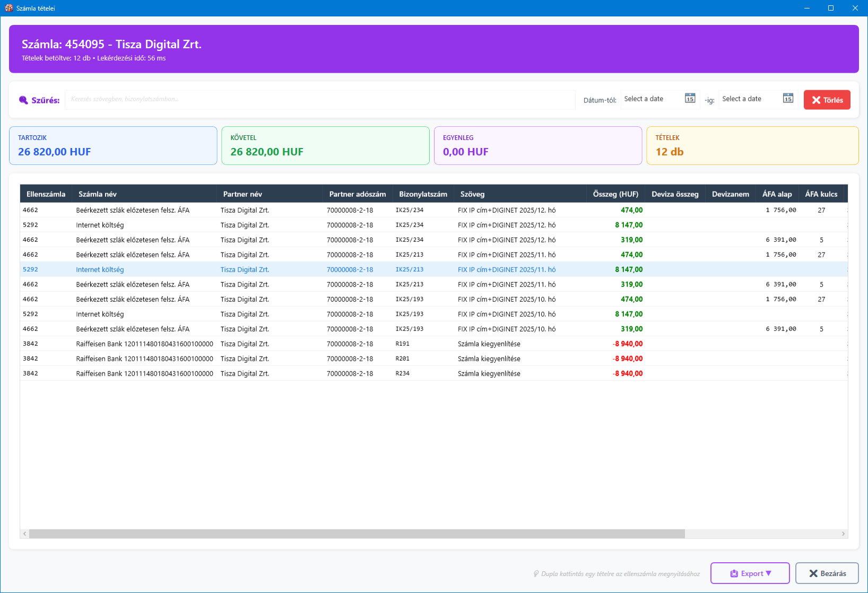Click the left arrow of horizontal scrollbar
This screenshot has width=868, height=593.
(24, 534)
